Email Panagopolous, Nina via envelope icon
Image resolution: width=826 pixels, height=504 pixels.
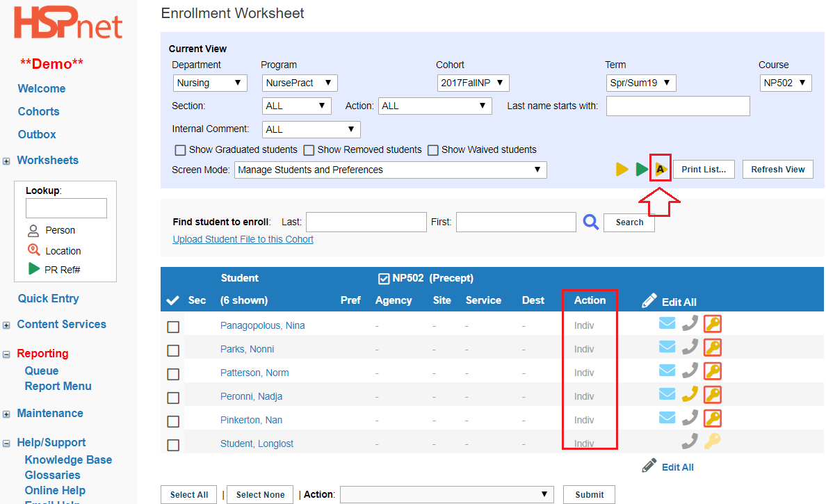point(667,323)
